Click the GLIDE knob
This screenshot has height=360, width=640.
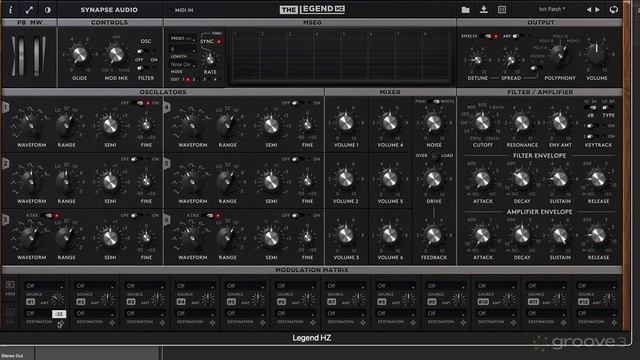click(80, 55)
